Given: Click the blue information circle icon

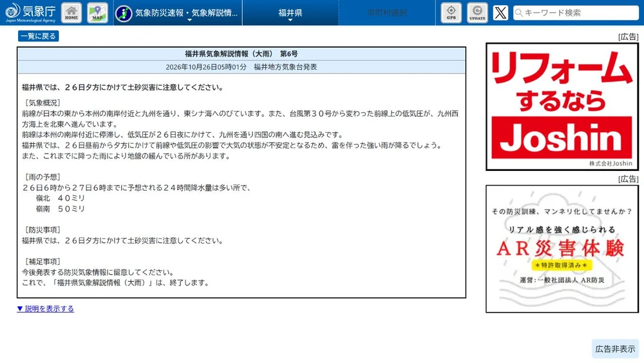Looking at the screenshot, I should click(x=124, y=13).
